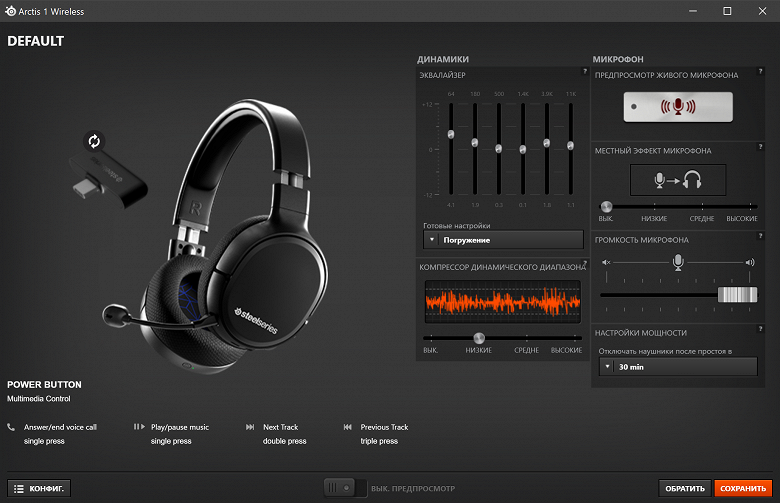Toggle the Вык. Предпросмотр switch

click(x=345, y=488)
